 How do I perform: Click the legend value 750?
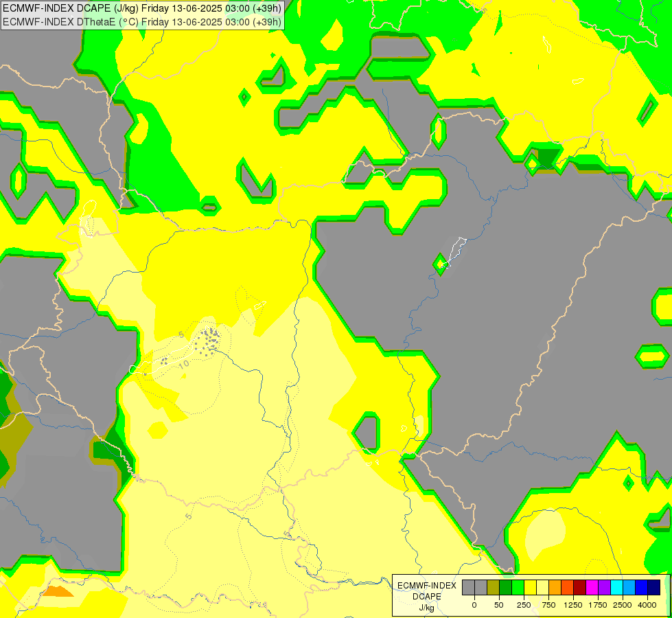[x=548, y=605]
